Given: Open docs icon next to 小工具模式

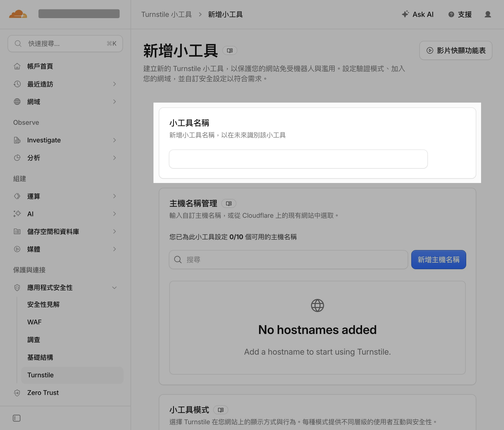Looking at the screenshot, I should (221, 410).
